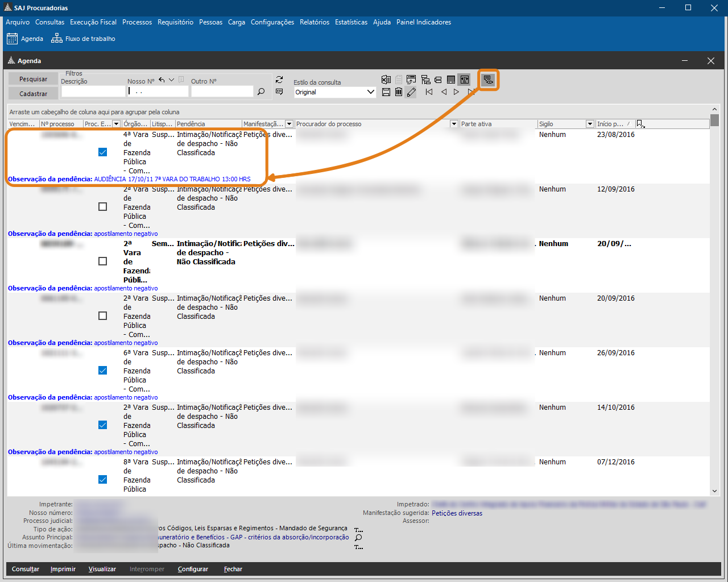Click Imprimir in the bottom bar
This screenshot has width=728, height=582.
(x=63, y=569)
